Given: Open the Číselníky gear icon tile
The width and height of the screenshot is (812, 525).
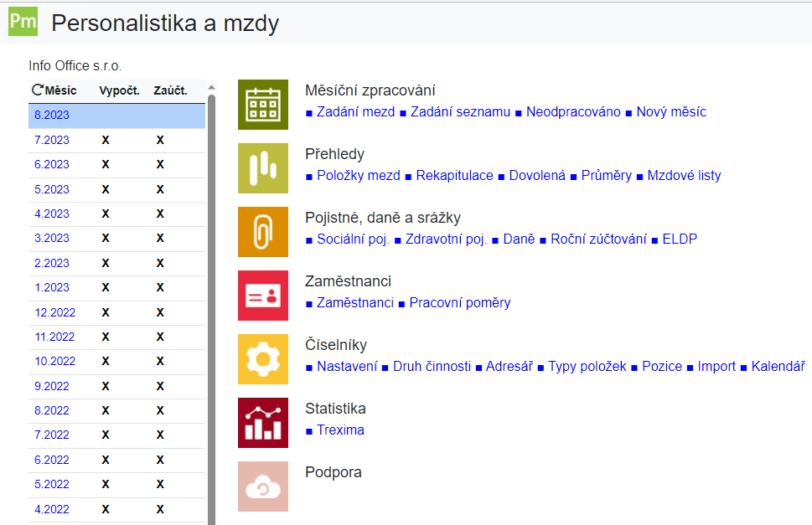Looking at the screenshot, I should [262, 359].
